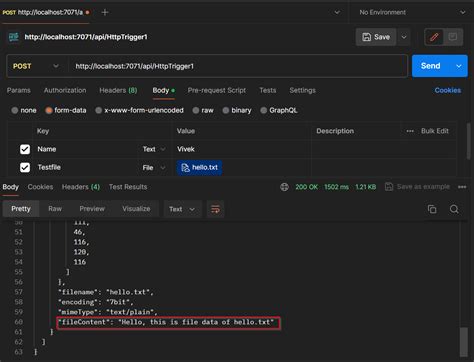Open the response Headers (4) tab
Screen dimensions: 474x362
point(81,187)
